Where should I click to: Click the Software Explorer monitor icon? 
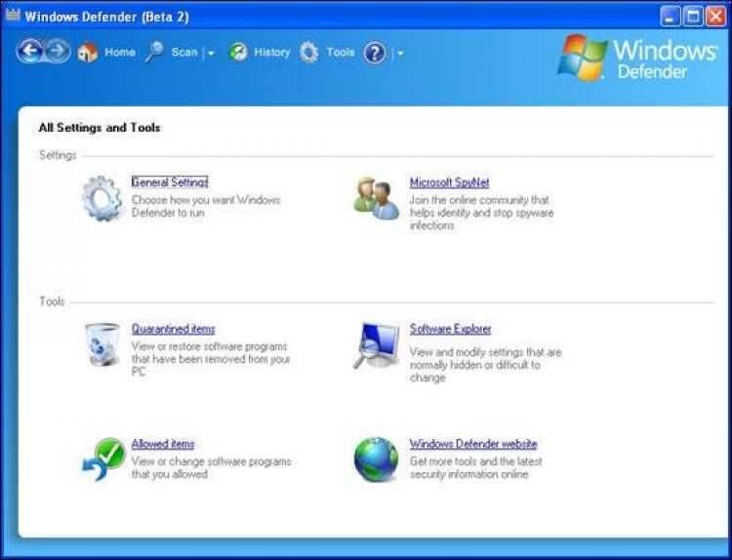(377, 345)
